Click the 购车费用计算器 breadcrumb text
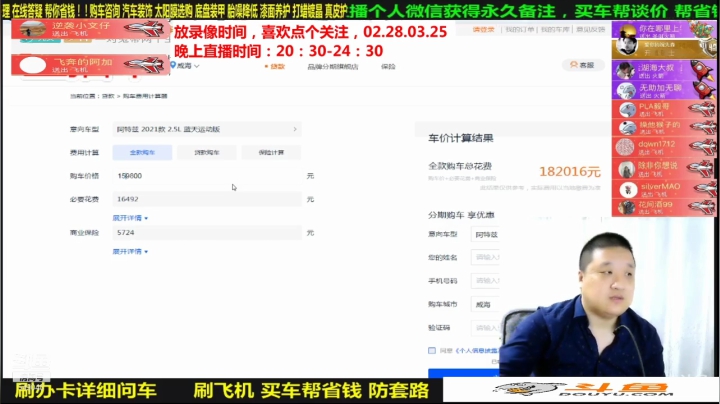The image size is (720, 404). 145,96
